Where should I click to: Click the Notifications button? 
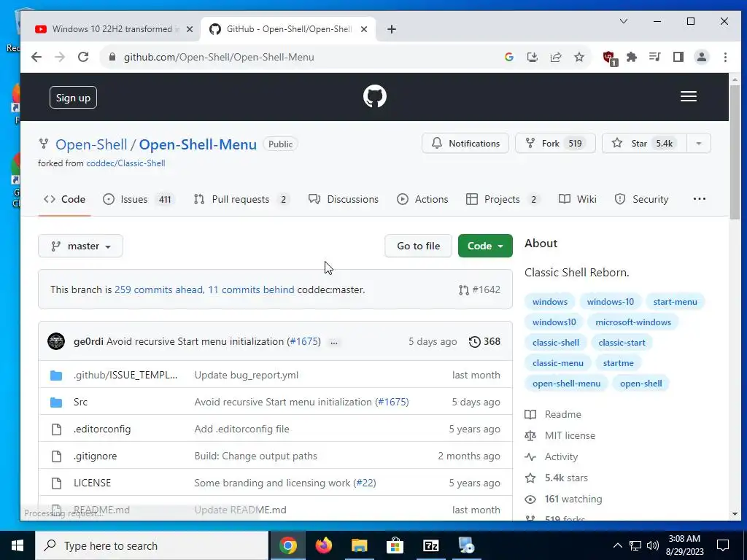[x=465, y=144]
